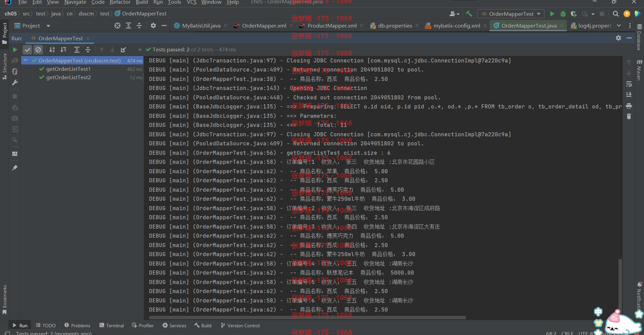Switch to OrderMapper.xml tab

[x=264, y=26]
